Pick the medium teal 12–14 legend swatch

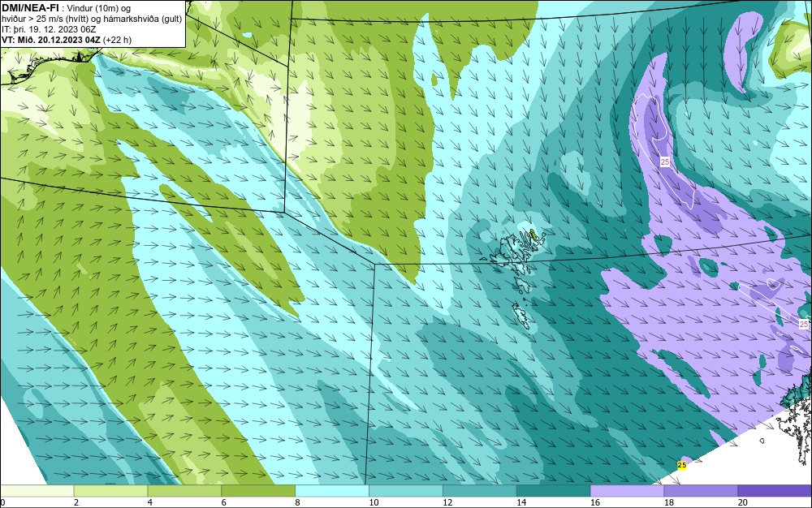click(480, 491)
